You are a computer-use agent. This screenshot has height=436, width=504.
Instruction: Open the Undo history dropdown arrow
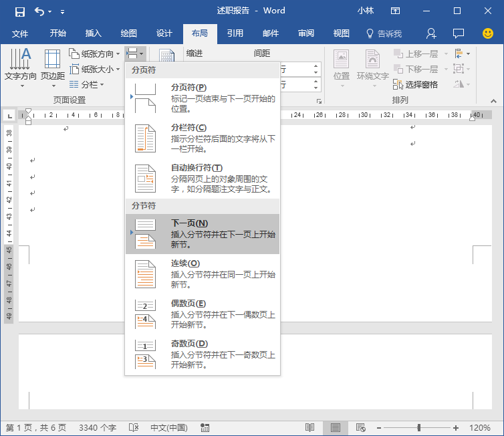tap(50, 12)
